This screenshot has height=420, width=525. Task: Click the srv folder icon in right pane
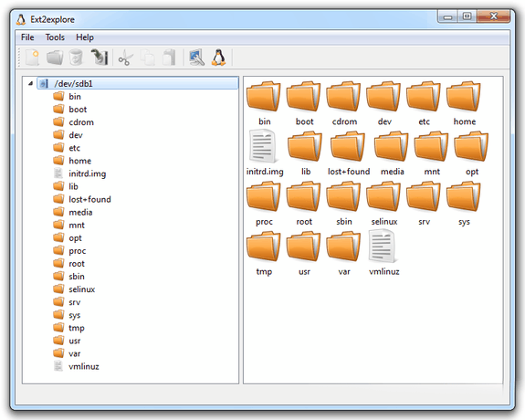pos(424,197)
